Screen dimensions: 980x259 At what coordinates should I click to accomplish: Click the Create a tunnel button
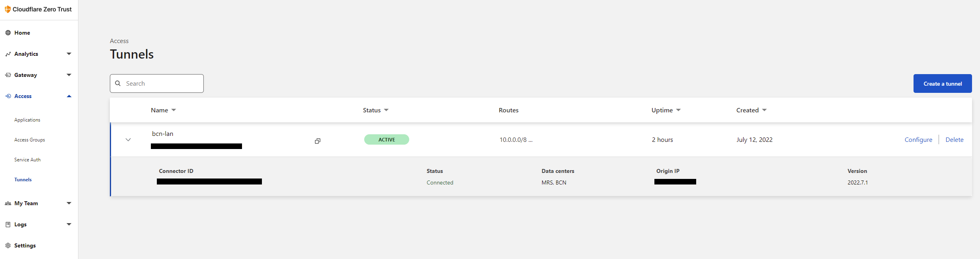point(942,84)
